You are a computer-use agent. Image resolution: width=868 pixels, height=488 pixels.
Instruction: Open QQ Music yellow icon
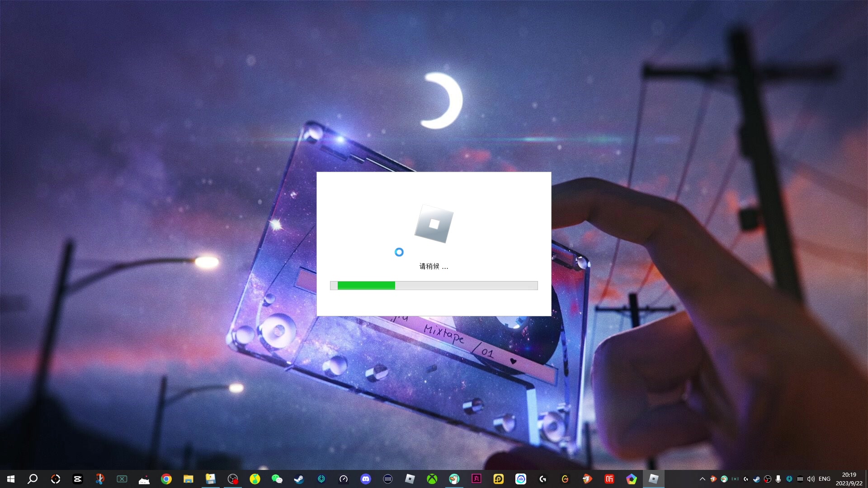pos(255,479)
